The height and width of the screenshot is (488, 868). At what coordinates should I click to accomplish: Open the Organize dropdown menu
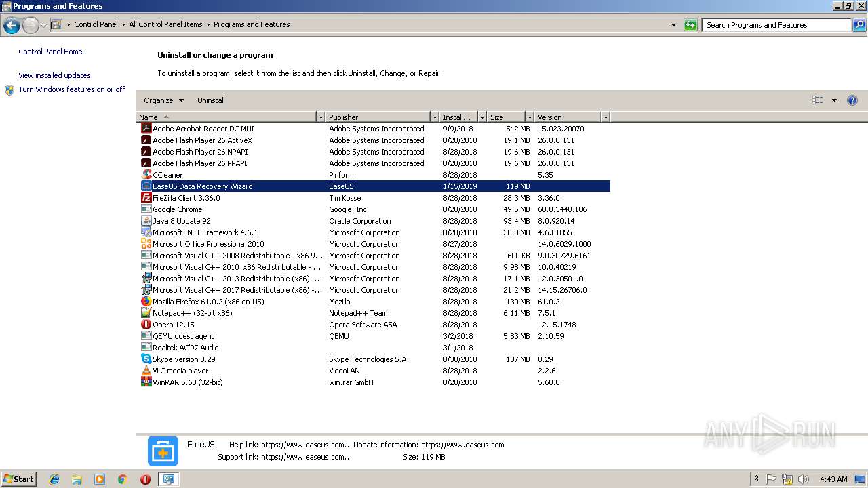pos(163,100)
